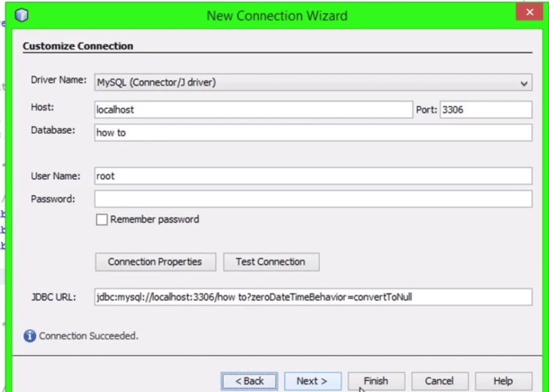Cancel the connection wizard

(439, 381)
